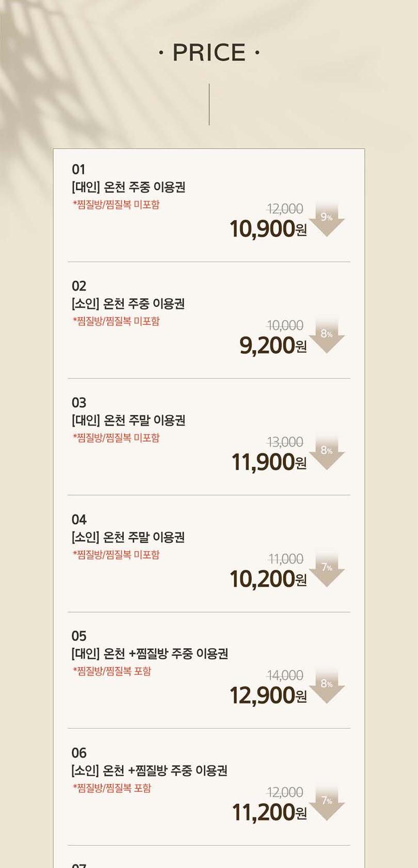Click the PRICE section heading
Image resolution: width=418 pixels, height=868 pixels.
point(209,53)
